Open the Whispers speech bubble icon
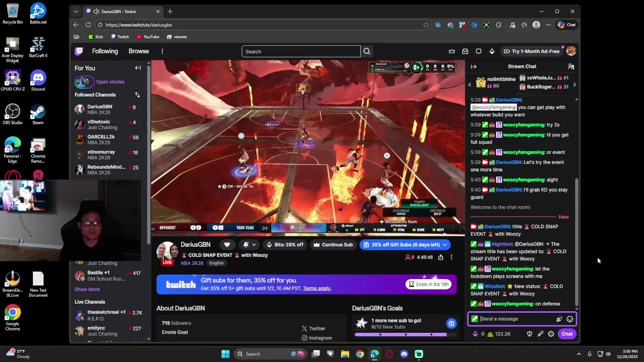Image resolution: width=644 pixels, height=362 pixels. [478, 51]
